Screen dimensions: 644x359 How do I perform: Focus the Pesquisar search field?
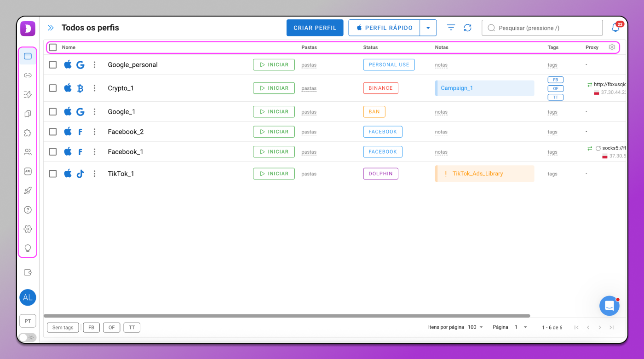(542, 28)
